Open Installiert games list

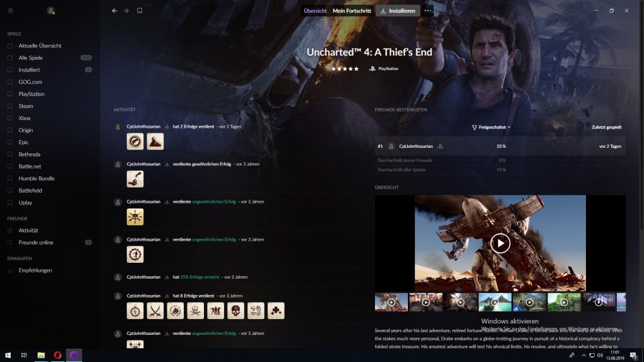[29, 70]
